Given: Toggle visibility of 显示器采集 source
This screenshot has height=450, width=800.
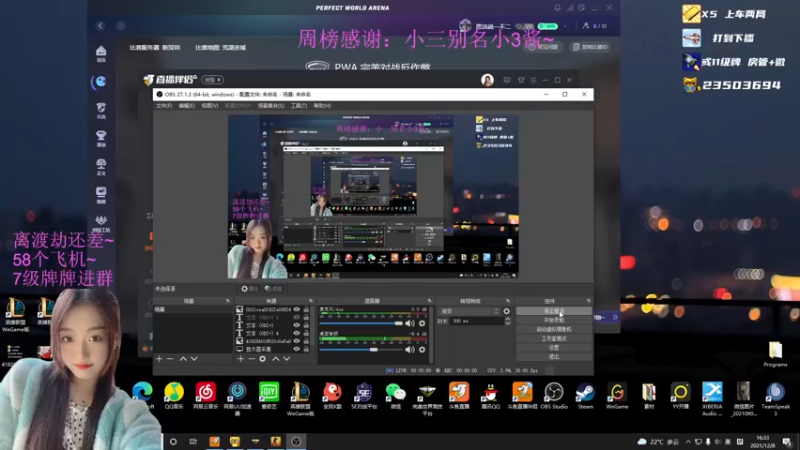Looking at the screenshot, I should pos(296,349).
